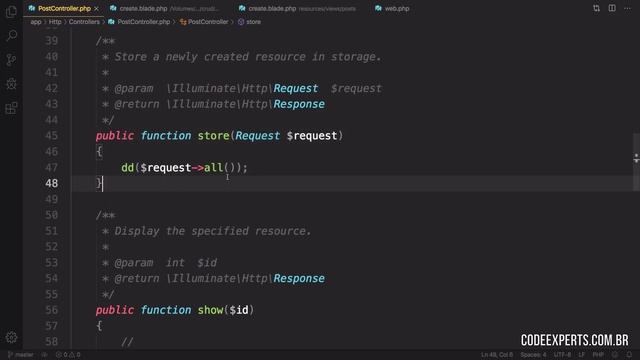Click the $request parameter on line 45
640x360 pixels.
[x=312, y=136]
